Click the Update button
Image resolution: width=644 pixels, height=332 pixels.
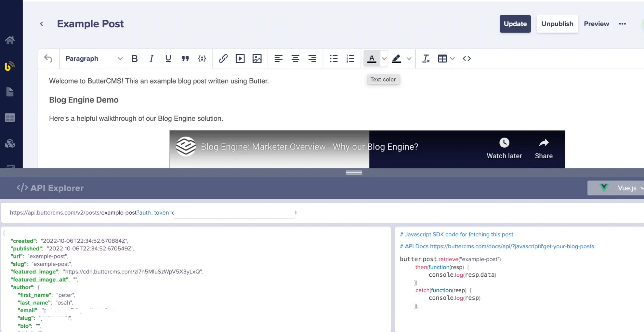[x=515, y=24]
